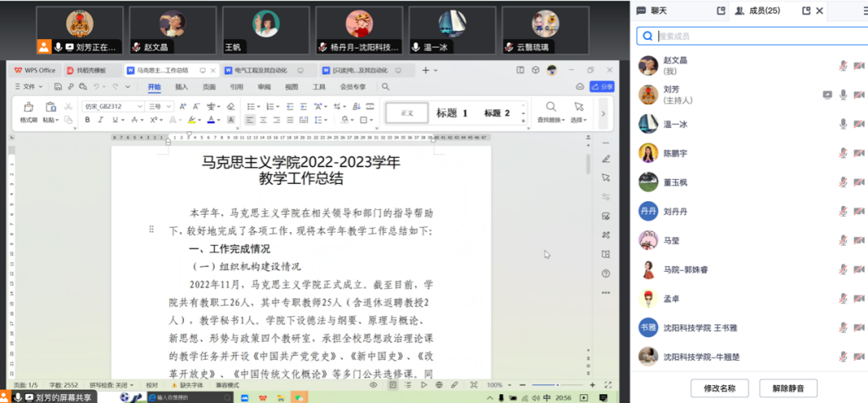Click the Find and Replace (查找替换) icon
The image size is (868, 403).
550,112
